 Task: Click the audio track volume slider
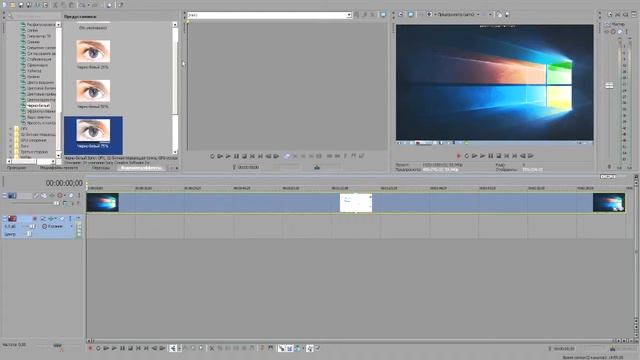tap(33, 226)
